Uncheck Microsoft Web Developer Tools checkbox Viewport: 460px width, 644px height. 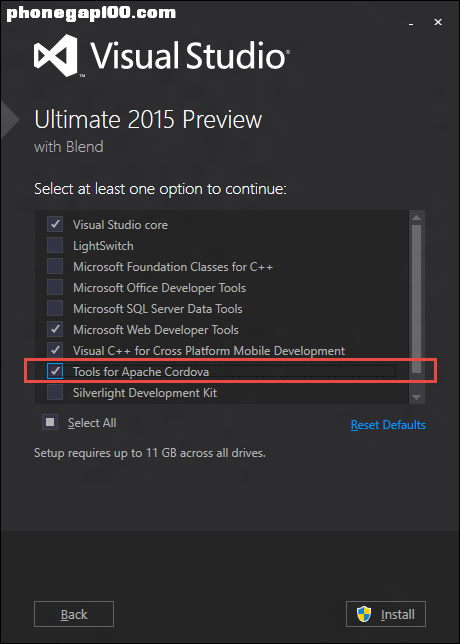click(x=55, y=329)
